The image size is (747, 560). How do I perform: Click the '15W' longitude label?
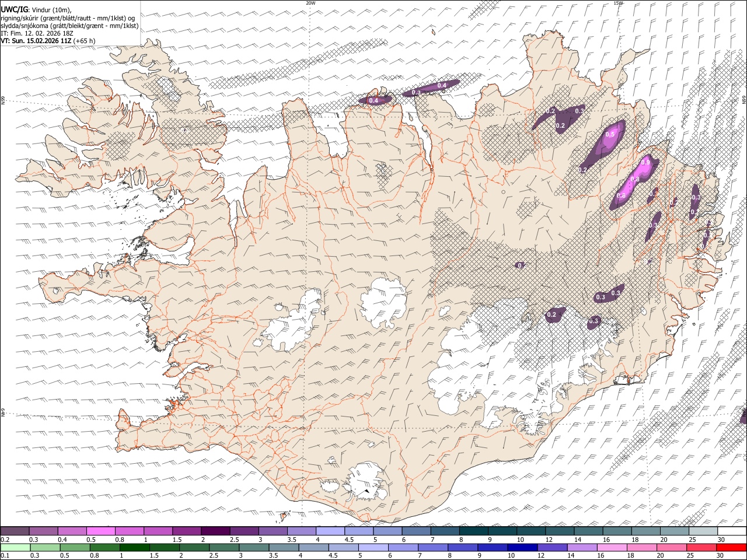pyautogui.click(x=618, y=3)
